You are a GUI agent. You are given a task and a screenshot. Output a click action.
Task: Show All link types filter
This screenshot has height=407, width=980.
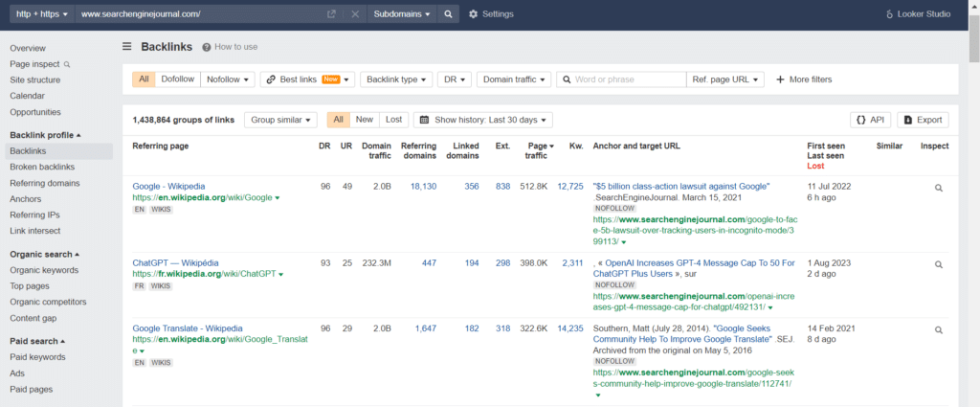coord(144,79)
